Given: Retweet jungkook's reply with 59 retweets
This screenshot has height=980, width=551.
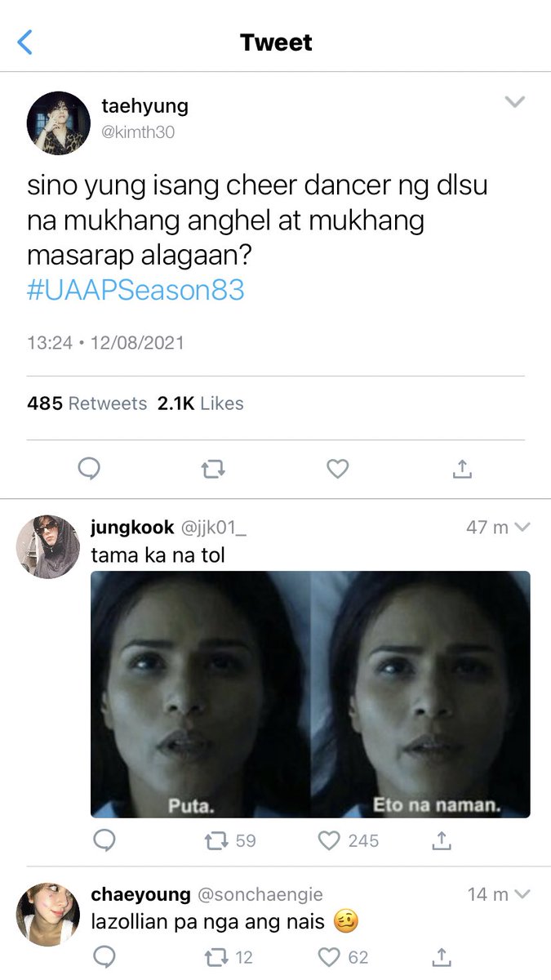Looking at the screenshot, I should pos(230,840).
